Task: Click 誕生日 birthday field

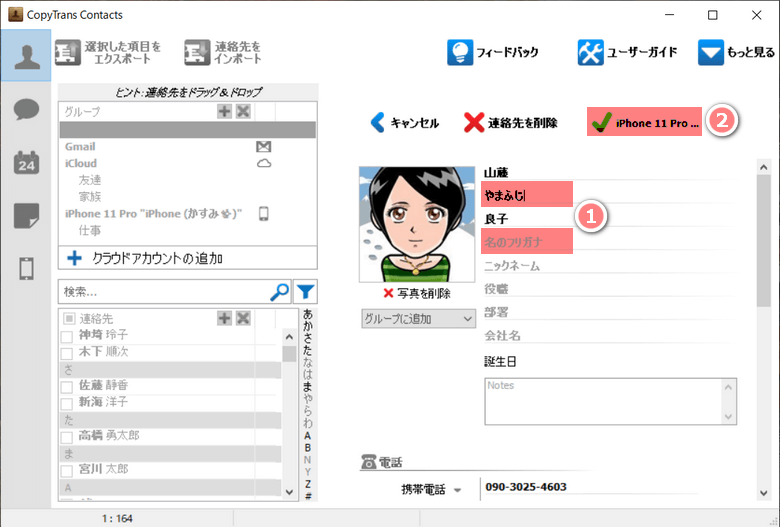Action: click(x=500, y=362)
